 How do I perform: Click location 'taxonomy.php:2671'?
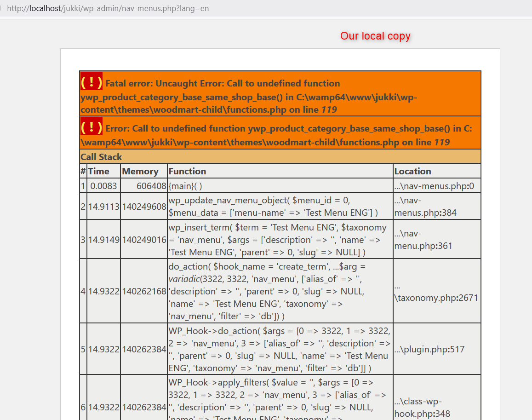tap(437, 291)
